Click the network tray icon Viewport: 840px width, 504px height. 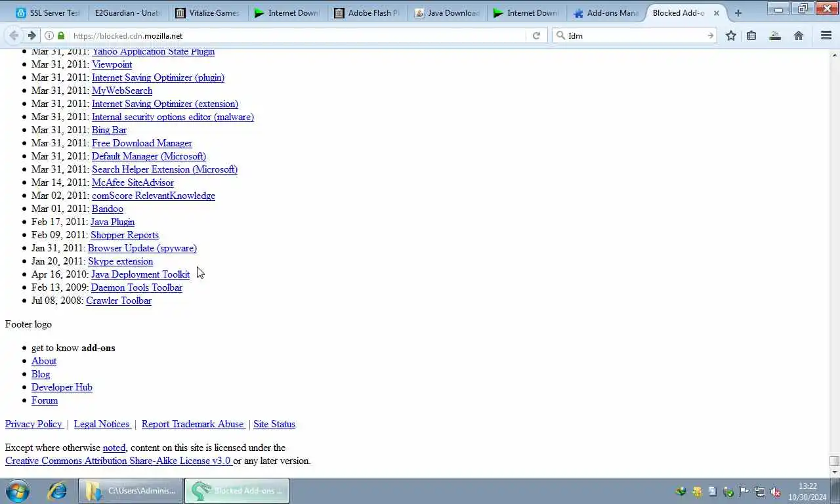pos(759,492)
